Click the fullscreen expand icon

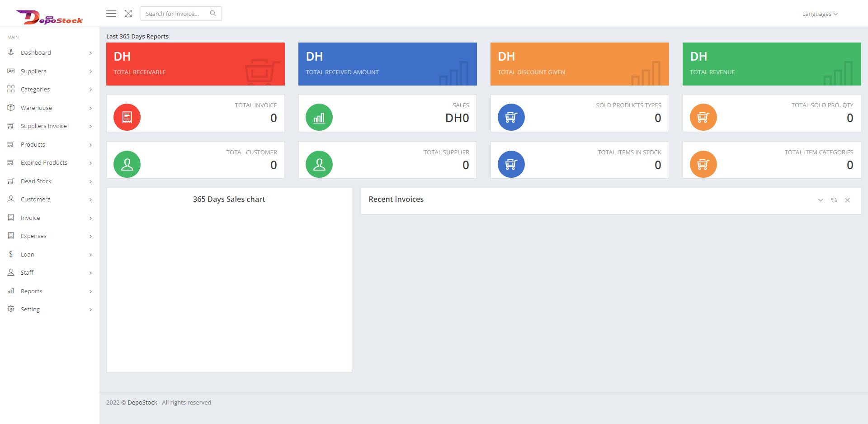point(128,14)
